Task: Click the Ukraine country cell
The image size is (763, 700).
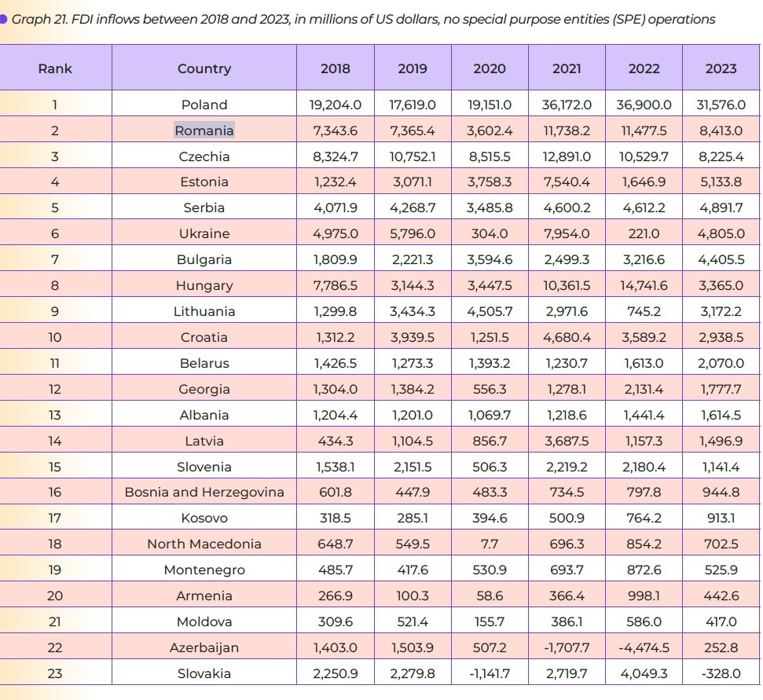Action: click(204, 233)
